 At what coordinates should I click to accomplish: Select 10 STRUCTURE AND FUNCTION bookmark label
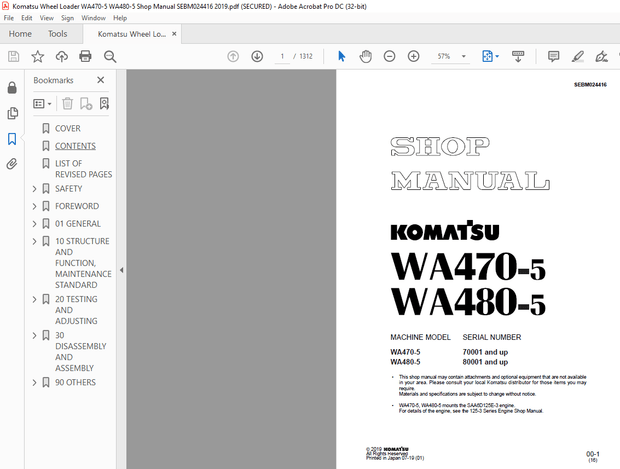[83, 263]
